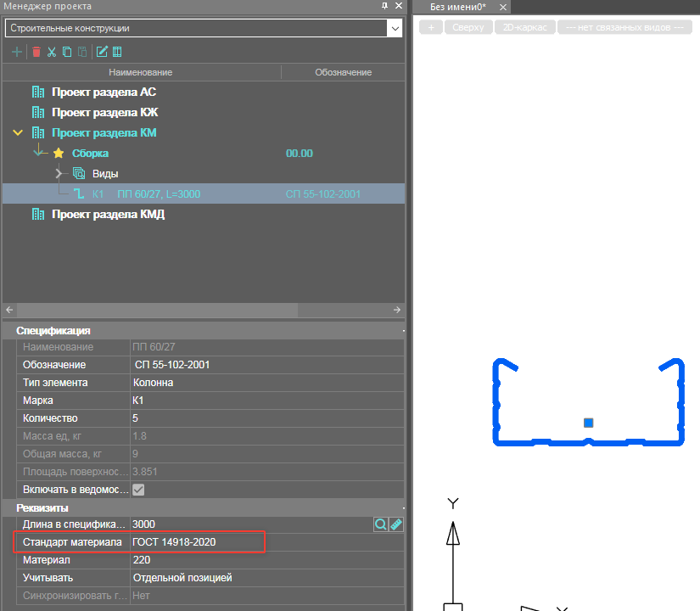This screenshot has width=700, height=611.
Task: Click the columns table icon in toolbar
Action: click(x=117, y=52)
